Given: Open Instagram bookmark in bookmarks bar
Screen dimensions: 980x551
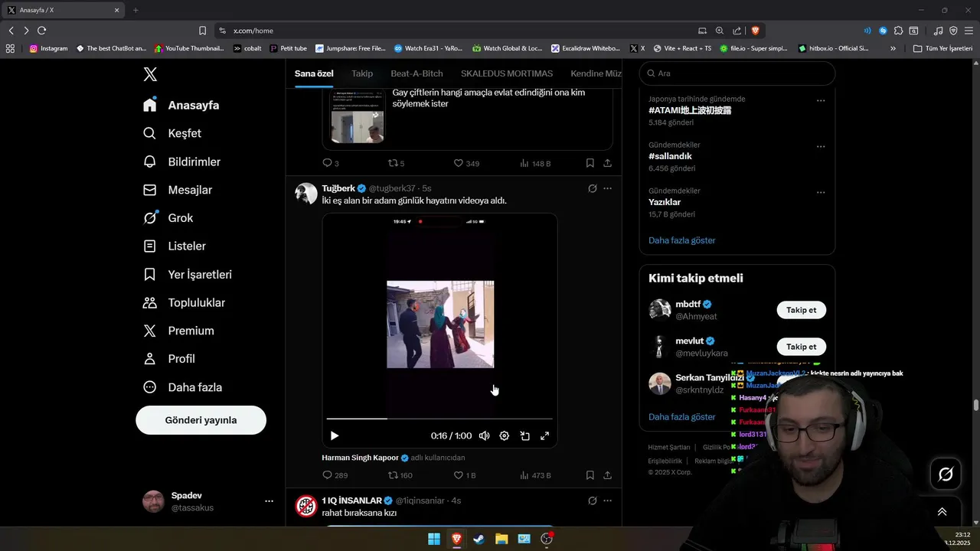Looking at the screenshot, I should 48,48.
